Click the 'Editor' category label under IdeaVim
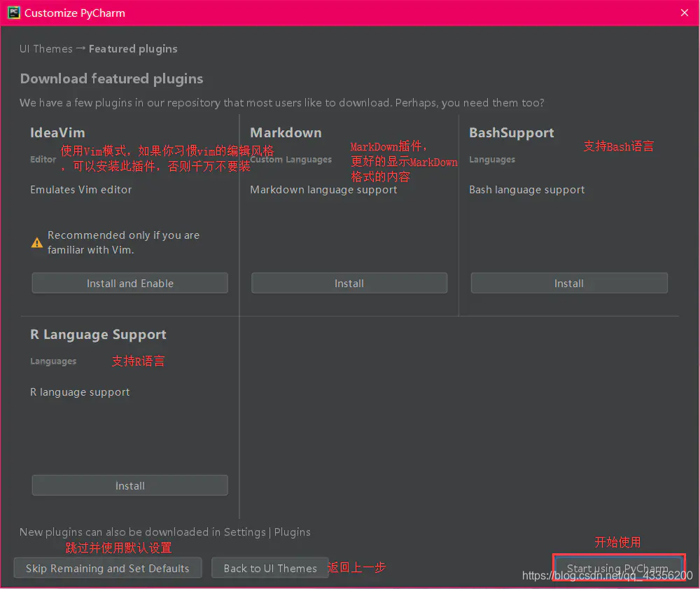The image size is (700, 589). (x=43, y=160)
